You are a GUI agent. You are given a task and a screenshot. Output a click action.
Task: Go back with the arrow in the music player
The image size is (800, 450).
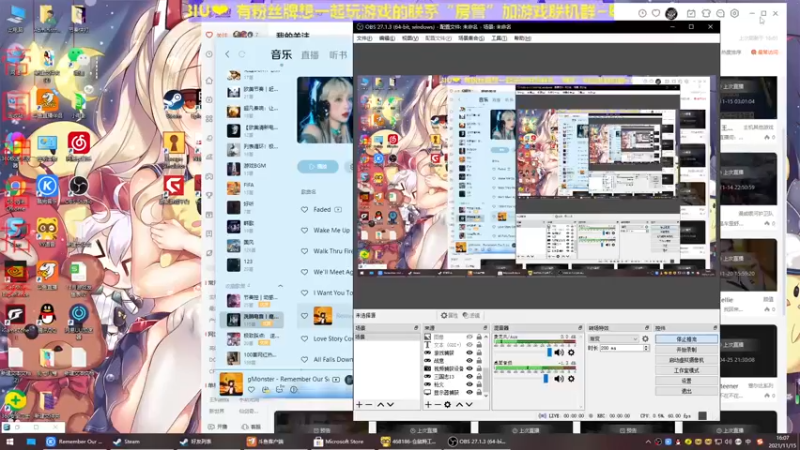click(228, 54)
